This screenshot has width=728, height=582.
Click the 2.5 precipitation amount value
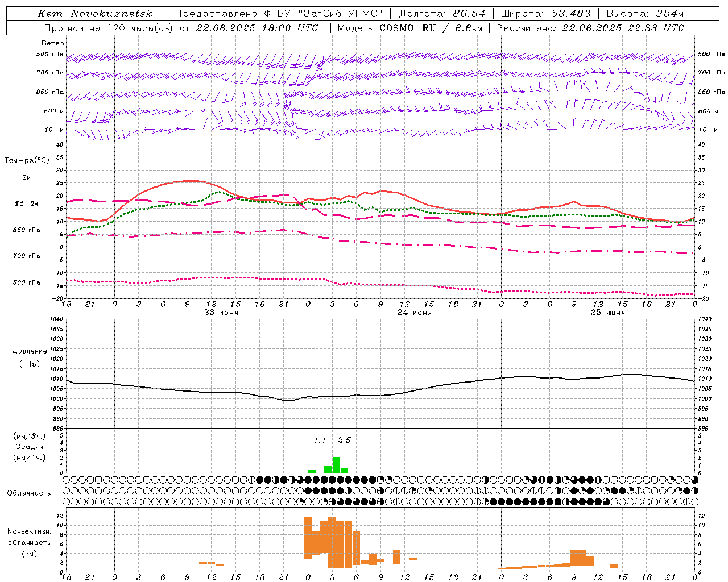(x=344, y=440)
